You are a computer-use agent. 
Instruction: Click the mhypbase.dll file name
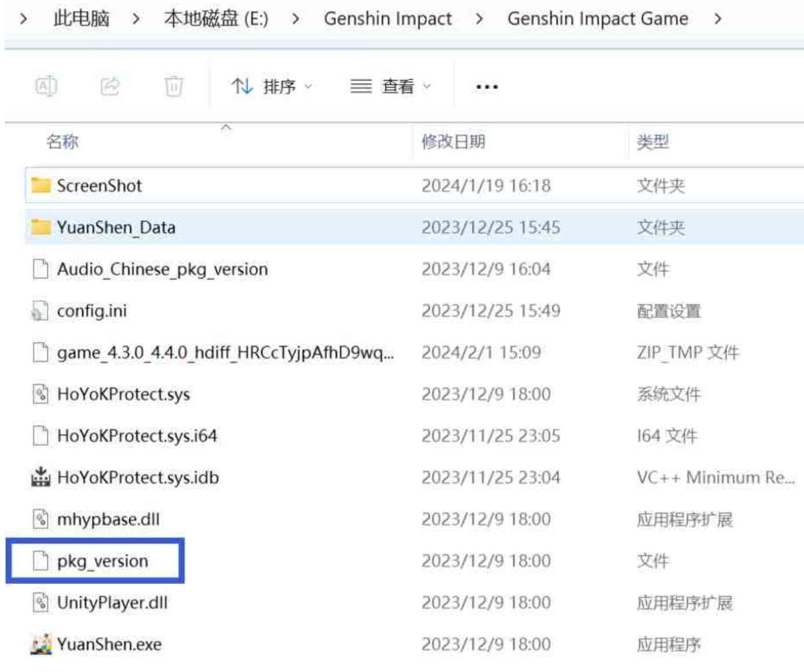108,520
